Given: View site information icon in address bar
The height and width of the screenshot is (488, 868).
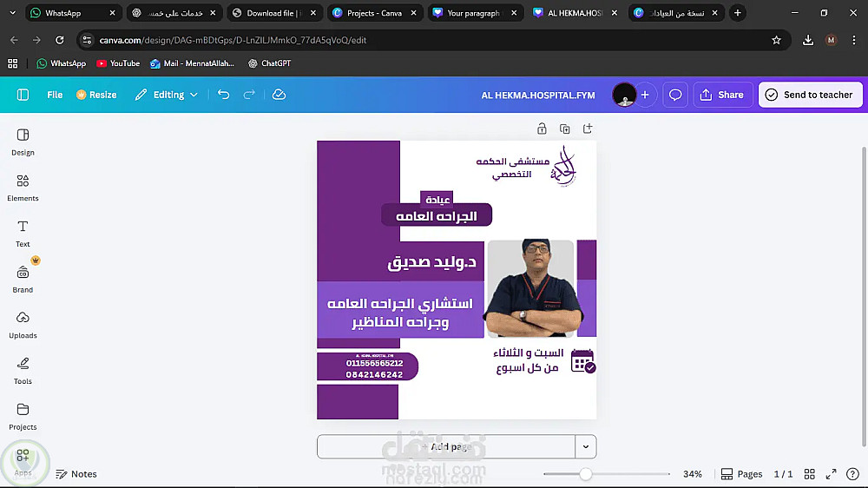Looking at the screenshot, I should (x=87, y=40).
